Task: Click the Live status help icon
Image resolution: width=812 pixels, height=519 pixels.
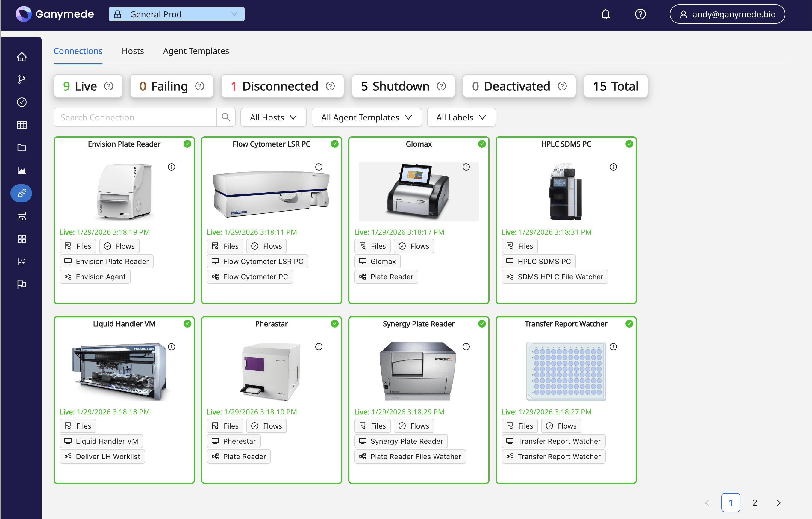Action: 109,86
